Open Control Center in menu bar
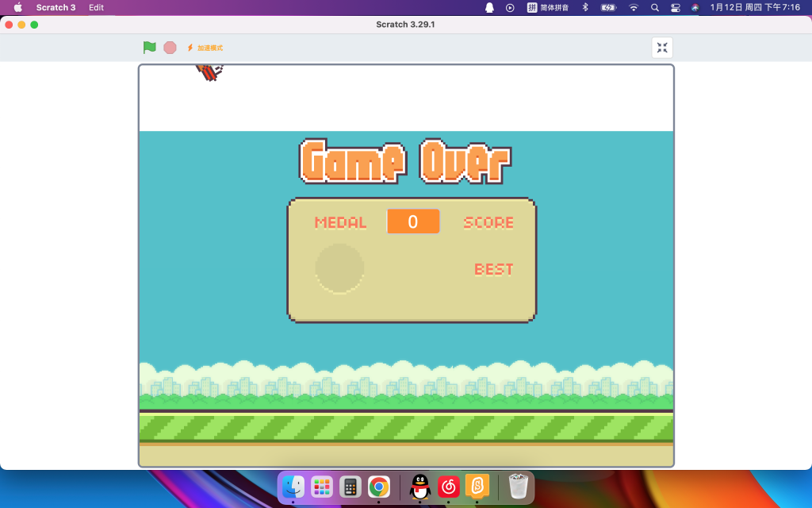Image resolution: width=812 pixels, height=508 pixels. coord(676,7)
